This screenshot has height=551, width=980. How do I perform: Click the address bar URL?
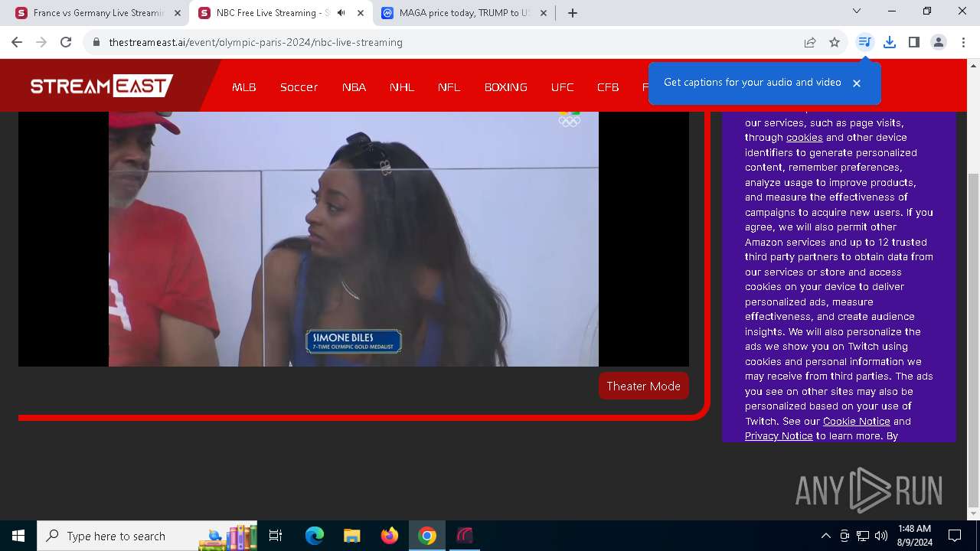[x=256, y=42]
